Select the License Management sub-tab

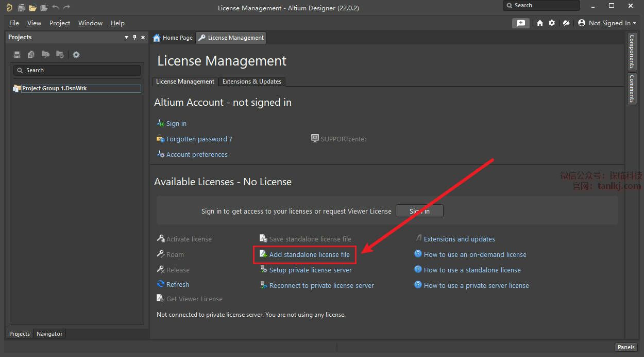coord(185,82)
